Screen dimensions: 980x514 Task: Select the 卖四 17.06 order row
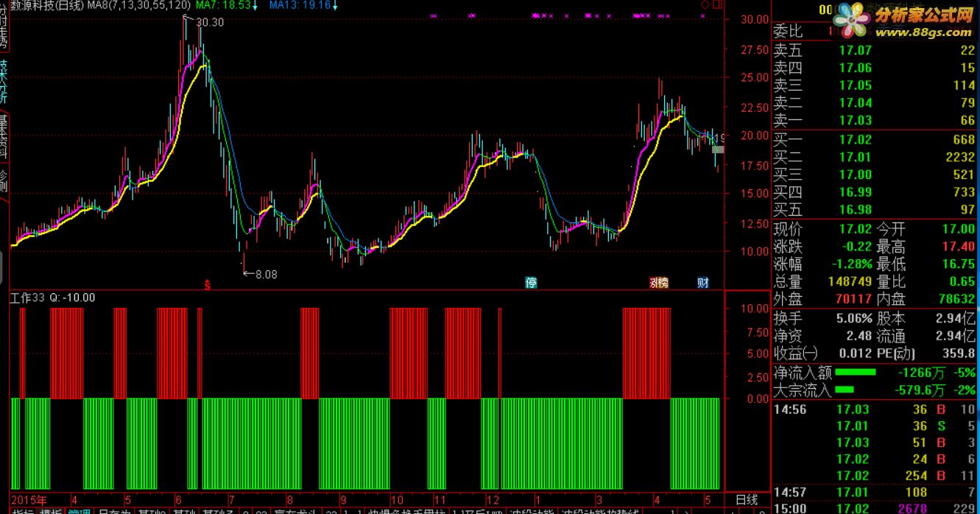[875, 68]
